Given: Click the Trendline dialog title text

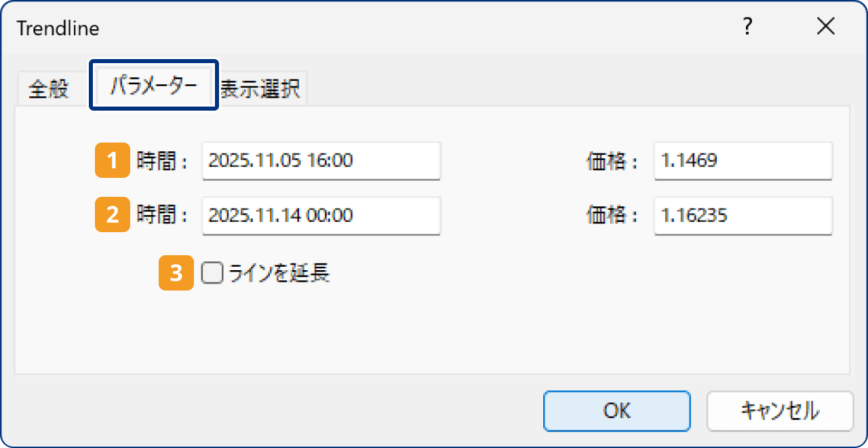Looking at the screenshot, I should (x=58, y=28).
